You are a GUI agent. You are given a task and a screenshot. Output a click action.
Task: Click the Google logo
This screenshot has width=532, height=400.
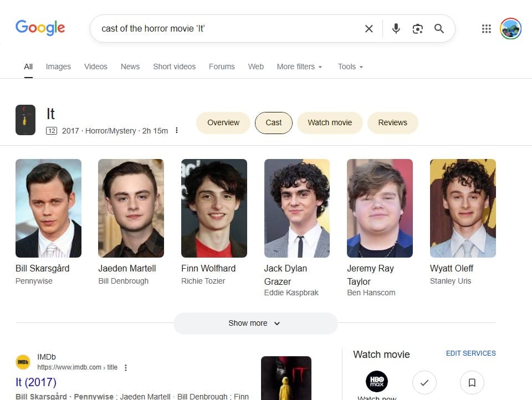coord(40,28)
